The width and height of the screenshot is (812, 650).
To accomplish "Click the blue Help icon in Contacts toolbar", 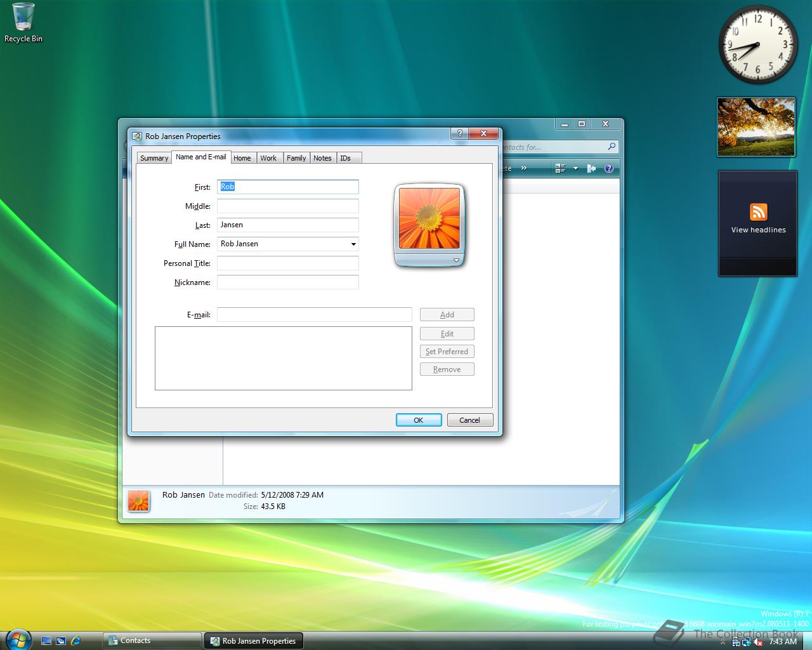I will point(609,168).
